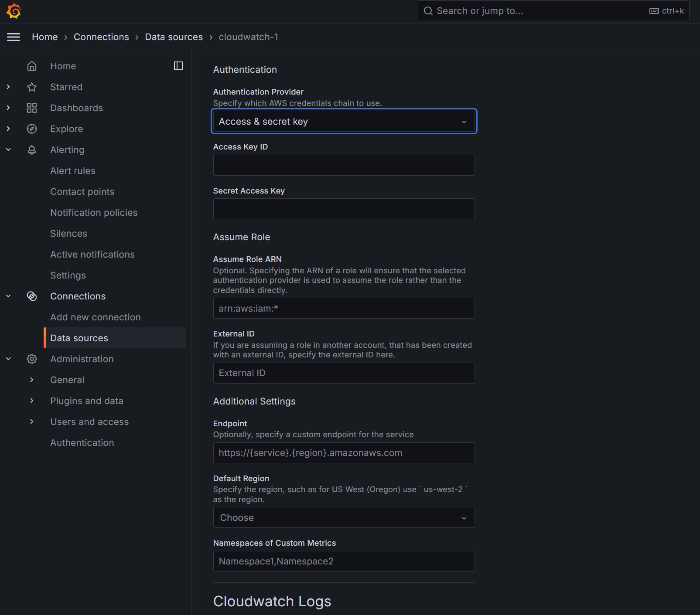The width and height of the screenshot is (700, 615).
Task: Focus the Endpoint input field
Action: (x=344, y=453)
